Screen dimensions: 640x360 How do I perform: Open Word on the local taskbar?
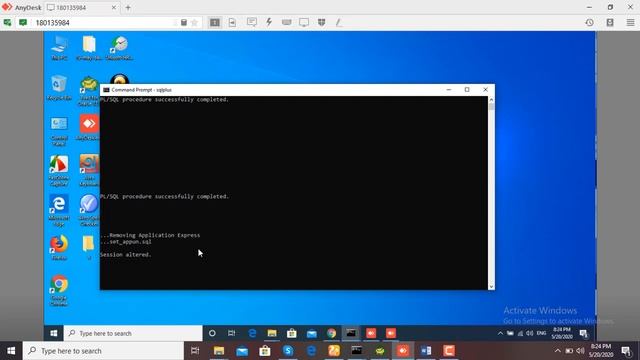426,351
